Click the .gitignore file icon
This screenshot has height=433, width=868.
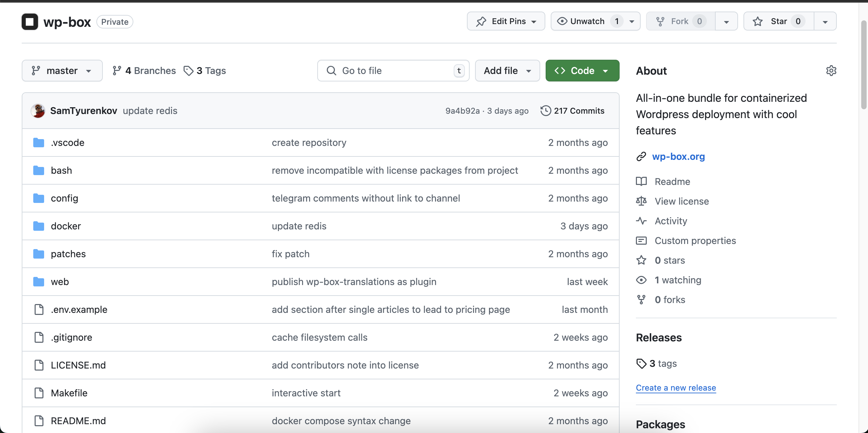(x=39, y=337)
